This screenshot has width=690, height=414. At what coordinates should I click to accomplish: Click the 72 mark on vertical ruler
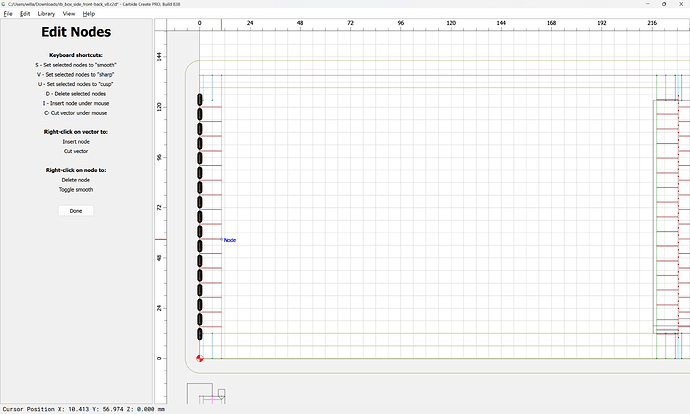160,207
